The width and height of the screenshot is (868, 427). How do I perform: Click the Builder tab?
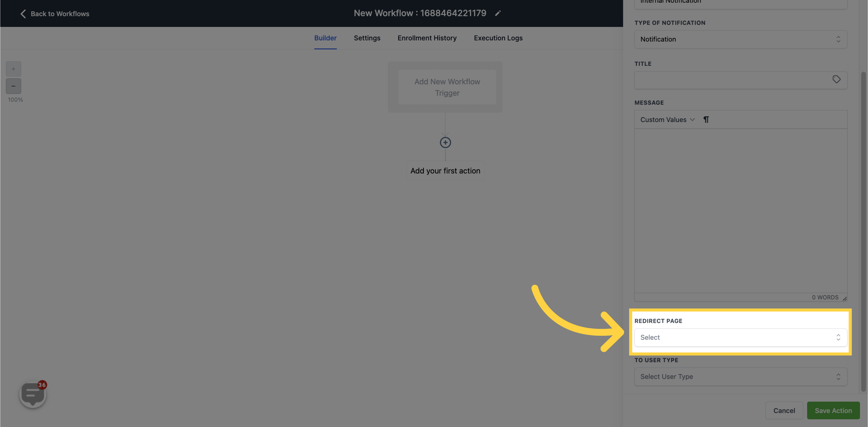tap(325, 38)
